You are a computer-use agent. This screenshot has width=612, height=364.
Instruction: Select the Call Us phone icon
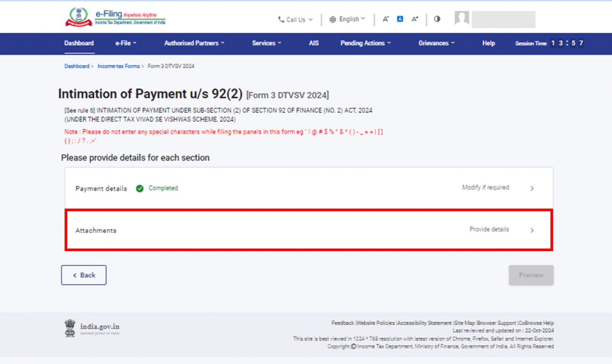(x=281, y=19)
